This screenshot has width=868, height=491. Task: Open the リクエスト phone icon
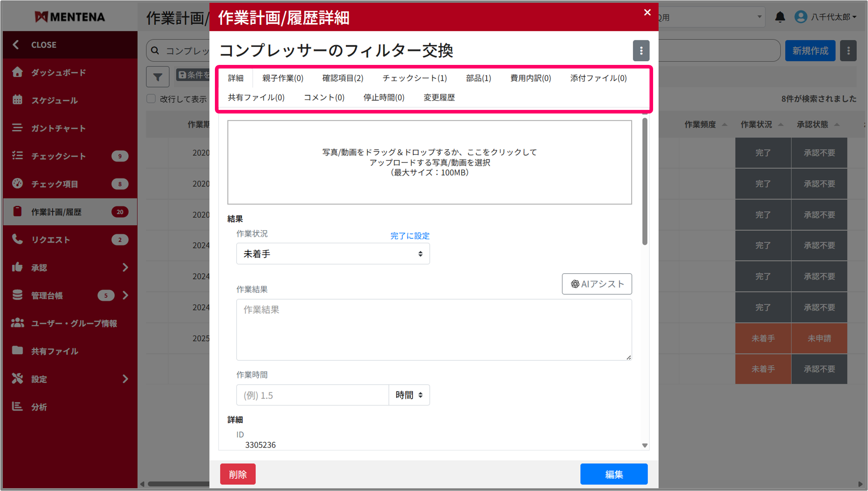click(x=17, y=239)
